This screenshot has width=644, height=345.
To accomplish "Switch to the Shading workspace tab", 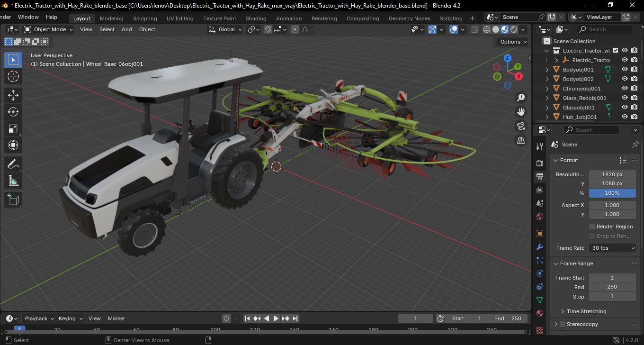I will (x=256, y=18).
